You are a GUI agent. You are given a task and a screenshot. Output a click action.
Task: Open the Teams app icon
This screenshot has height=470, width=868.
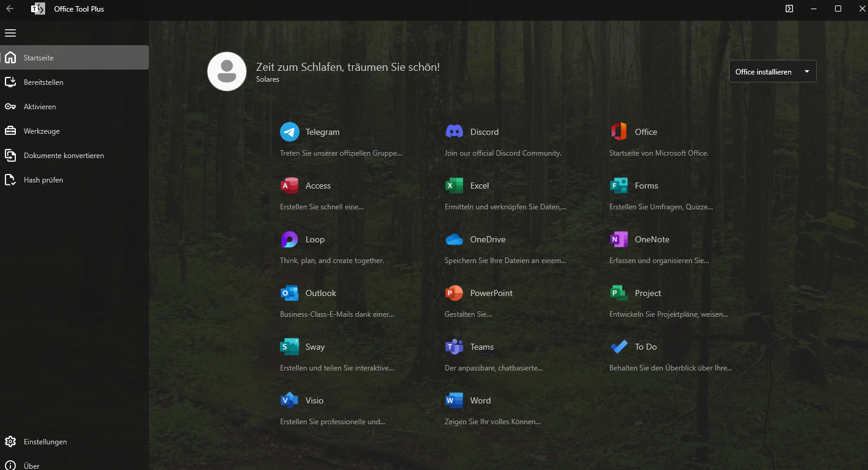click(454, 347)
